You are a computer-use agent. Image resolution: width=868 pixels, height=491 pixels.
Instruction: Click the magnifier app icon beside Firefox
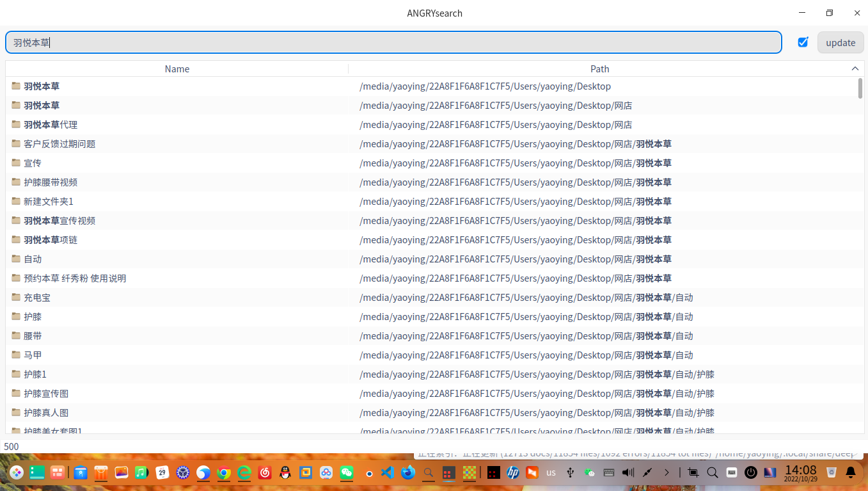pyautogui.click(x=429, y=473)
